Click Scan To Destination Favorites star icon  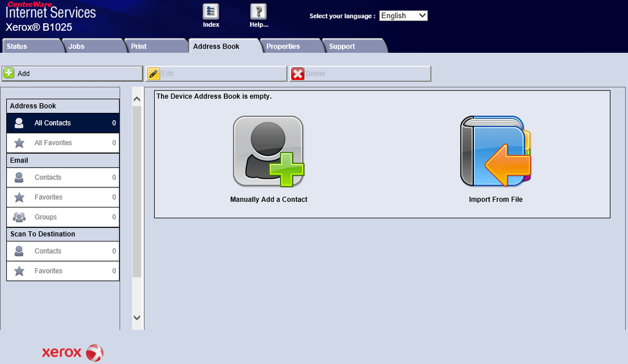[19, 271]
